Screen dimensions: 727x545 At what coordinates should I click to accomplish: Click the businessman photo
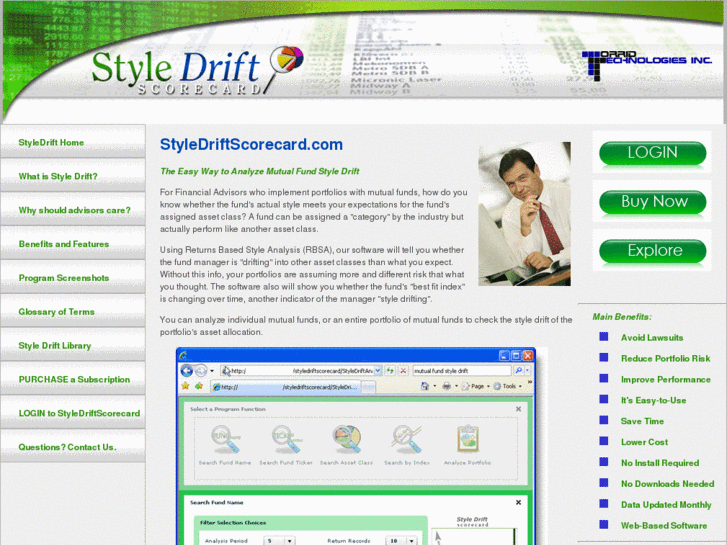pos(524,214)
